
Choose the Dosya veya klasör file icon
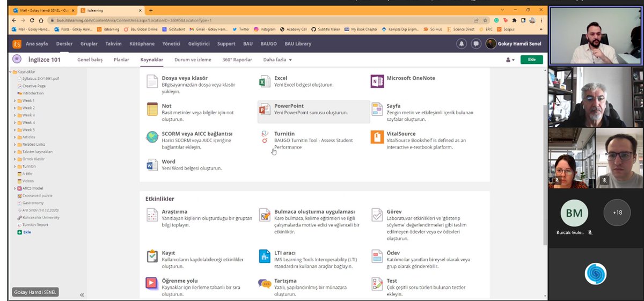click(152, 82)
